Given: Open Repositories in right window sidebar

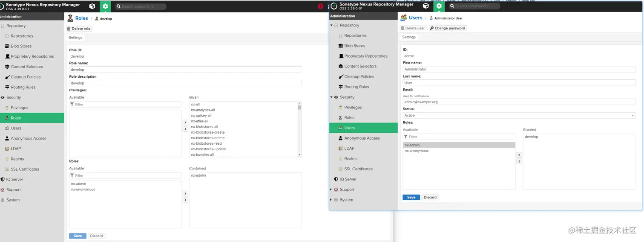Looking at the screenshot, I should (355, 35).
